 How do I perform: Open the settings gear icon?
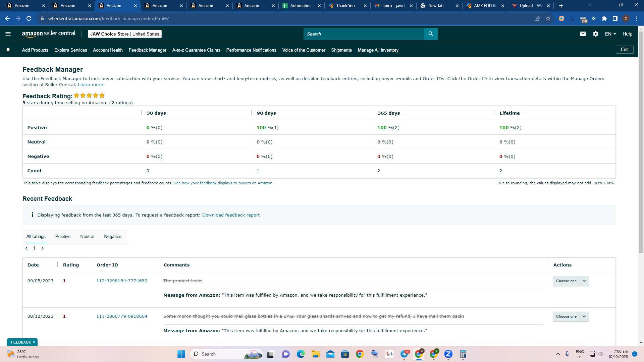pos(596,34)
